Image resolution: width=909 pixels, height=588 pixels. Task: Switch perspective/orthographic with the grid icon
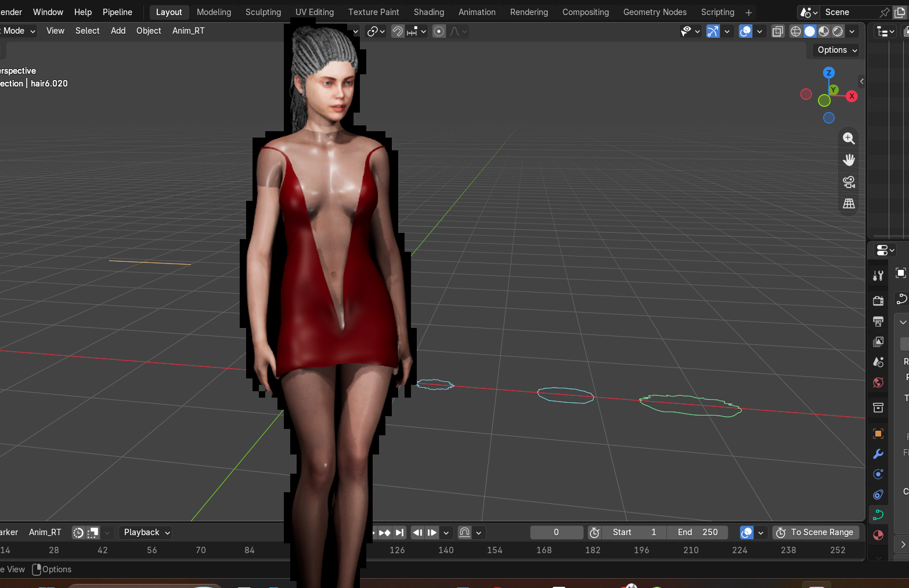849,204
